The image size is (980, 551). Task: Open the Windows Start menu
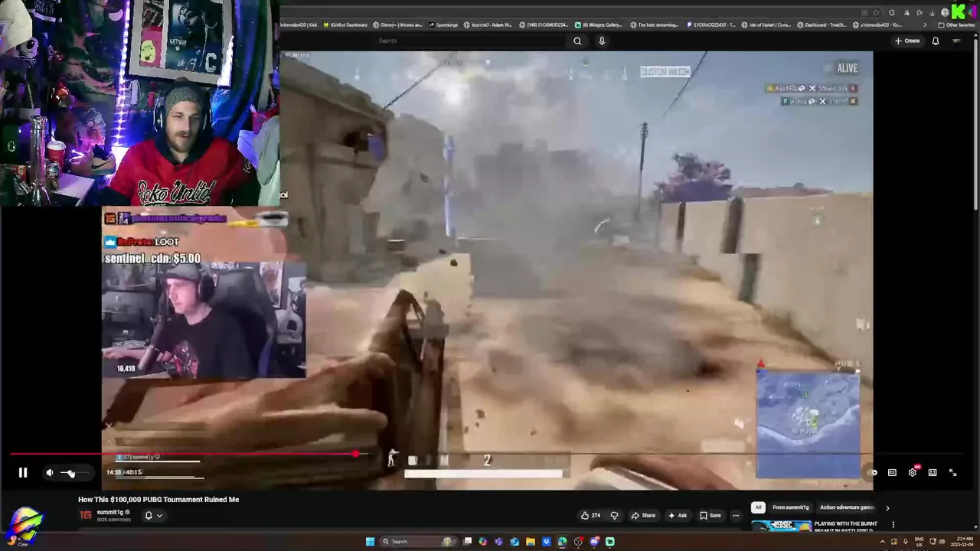pyautogui.click(x=371, y=541)
